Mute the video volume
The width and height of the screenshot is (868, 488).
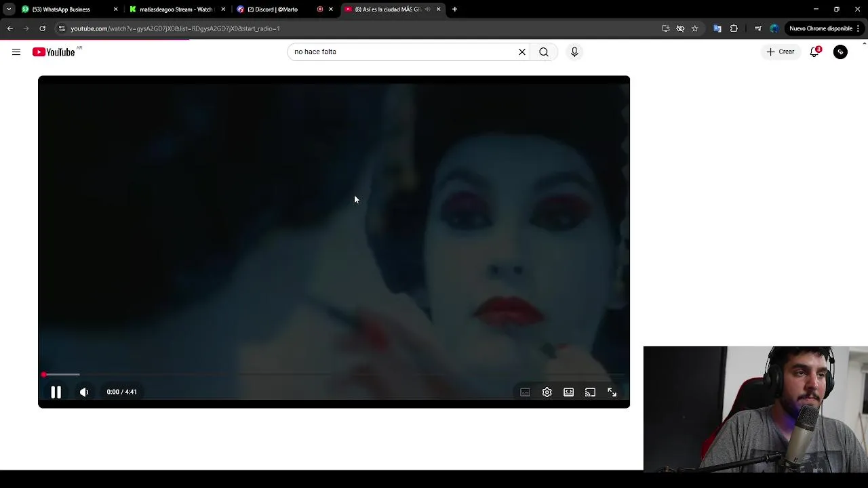(x=84, y=392)
